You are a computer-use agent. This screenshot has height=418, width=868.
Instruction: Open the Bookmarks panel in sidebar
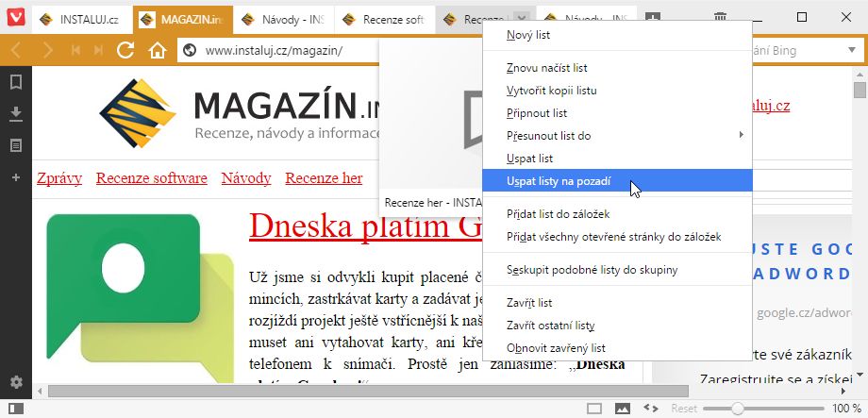[16, 82]
